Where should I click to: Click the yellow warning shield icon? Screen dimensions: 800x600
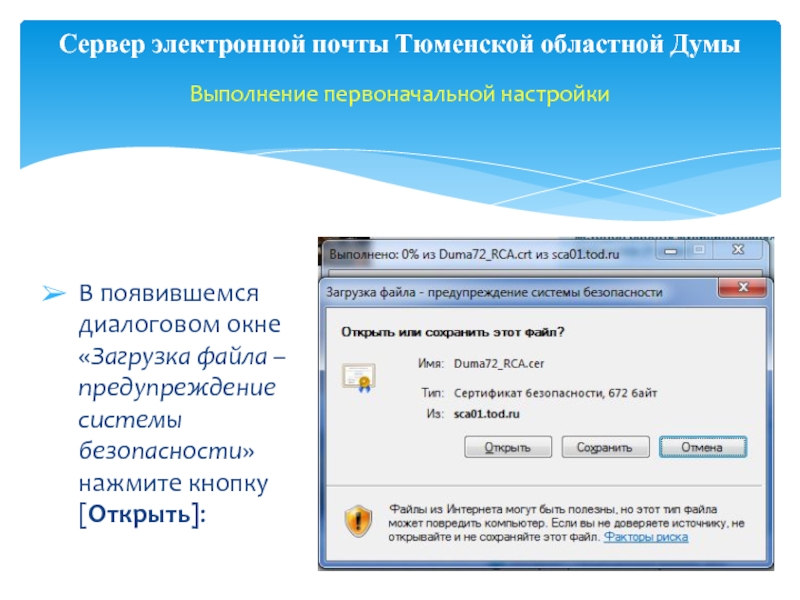tap(358, 521)
